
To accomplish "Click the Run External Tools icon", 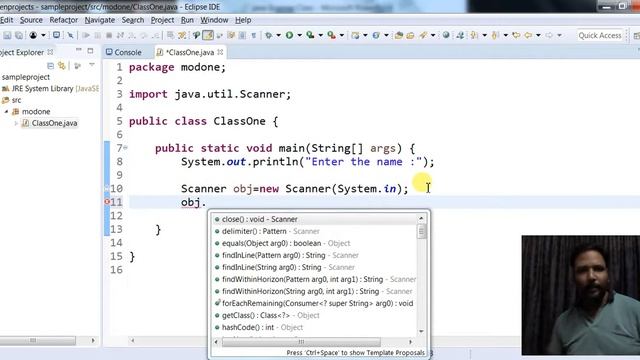I will 331,36.
